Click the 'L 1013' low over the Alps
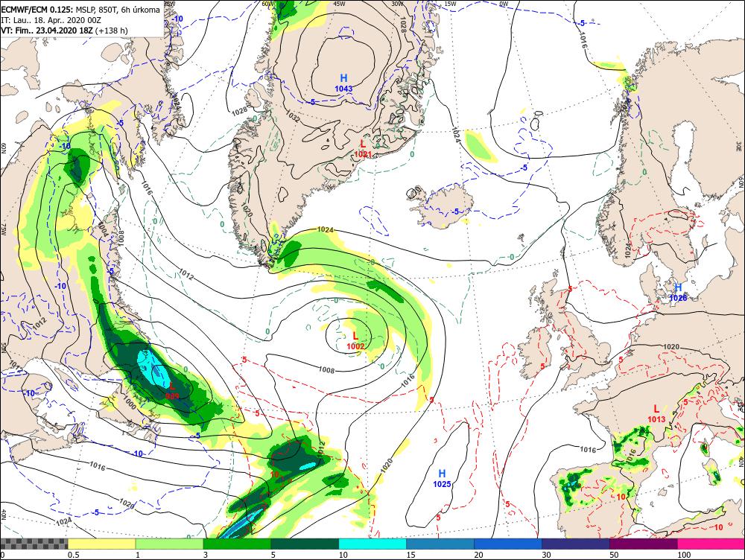This screenshot has height=560, width=745. (656, 413)
